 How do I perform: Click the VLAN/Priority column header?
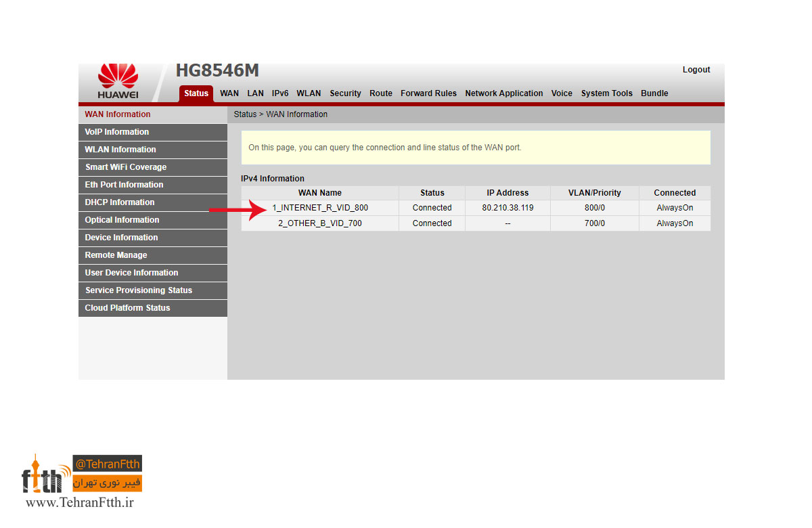click(x=595, y=193)
